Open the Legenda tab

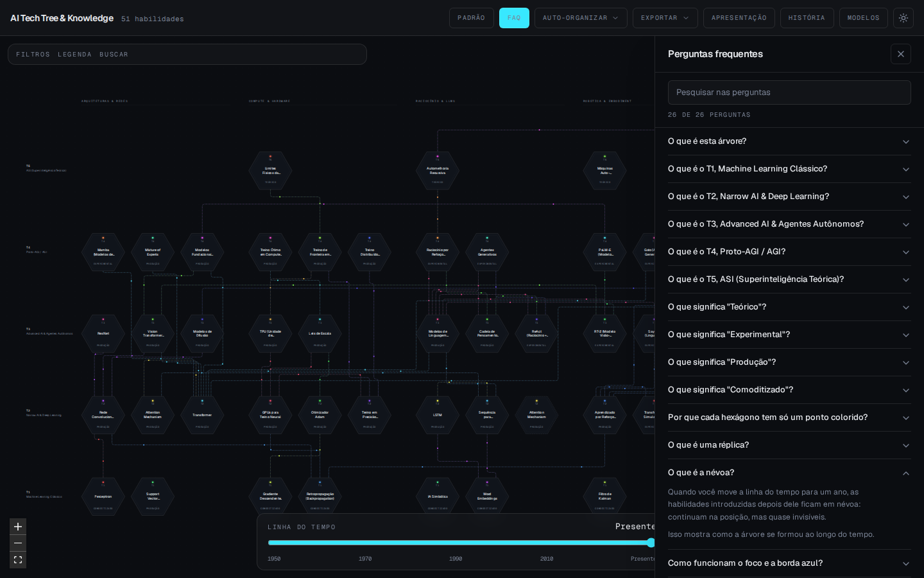coord(74,55)
